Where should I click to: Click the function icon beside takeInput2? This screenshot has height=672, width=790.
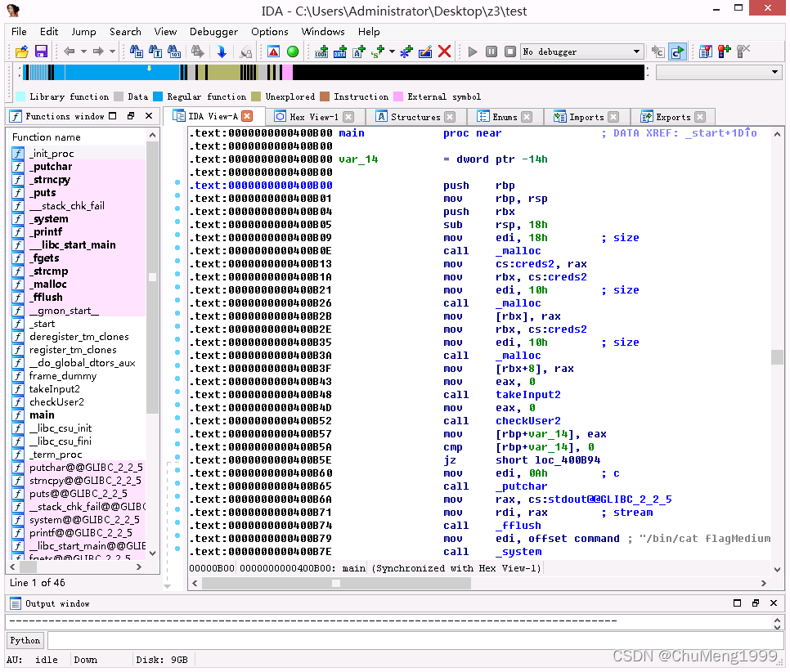[x=18, y=389]
